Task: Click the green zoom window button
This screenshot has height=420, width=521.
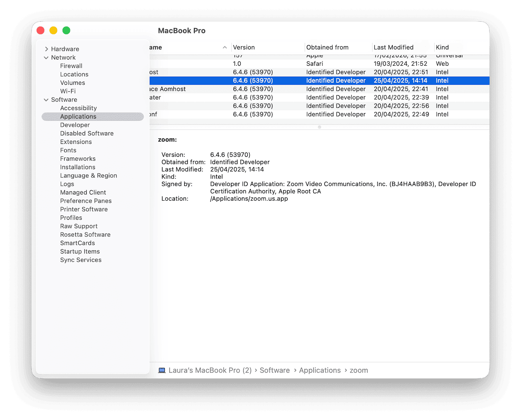Action: click(x=66, y=30)
